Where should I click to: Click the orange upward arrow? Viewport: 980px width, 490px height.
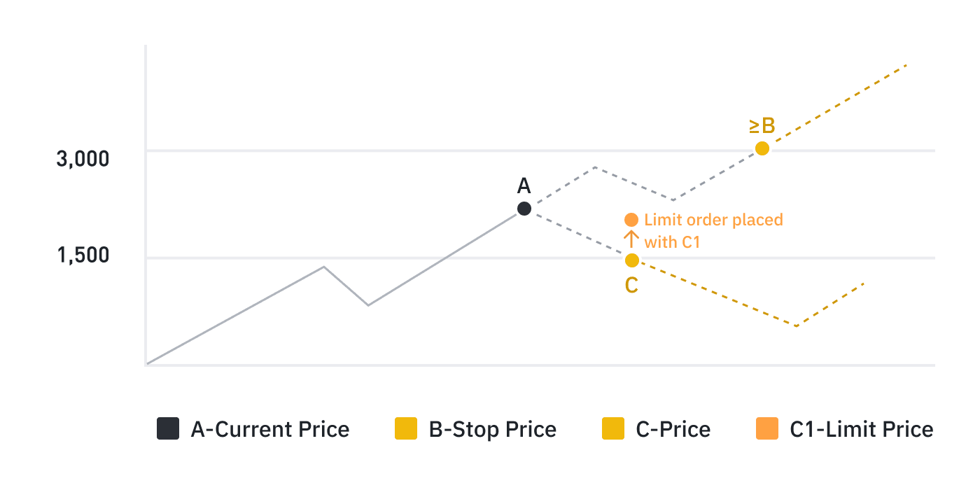pos(631,239)
